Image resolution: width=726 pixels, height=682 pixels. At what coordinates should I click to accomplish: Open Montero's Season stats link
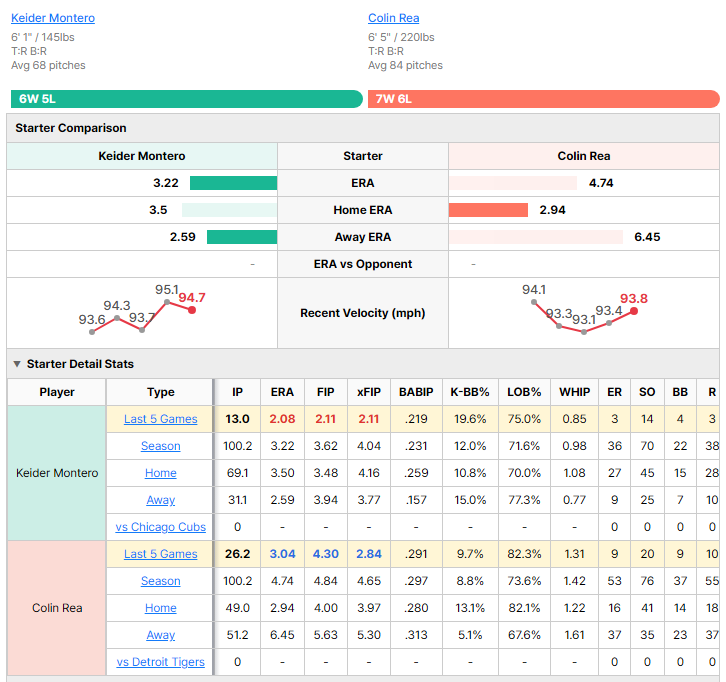[160, 446]
